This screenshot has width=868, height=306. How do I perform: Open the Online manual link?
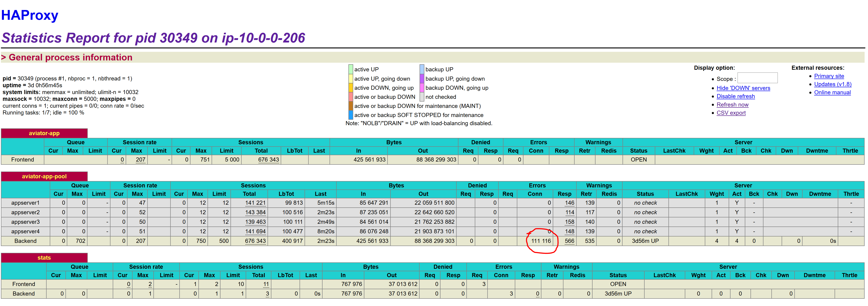(x=832, y=92)
